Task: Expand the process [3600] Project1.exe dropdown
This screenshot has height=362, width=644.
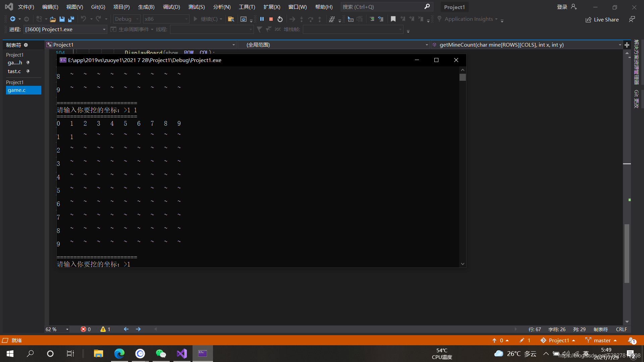Action: [104, 29]
